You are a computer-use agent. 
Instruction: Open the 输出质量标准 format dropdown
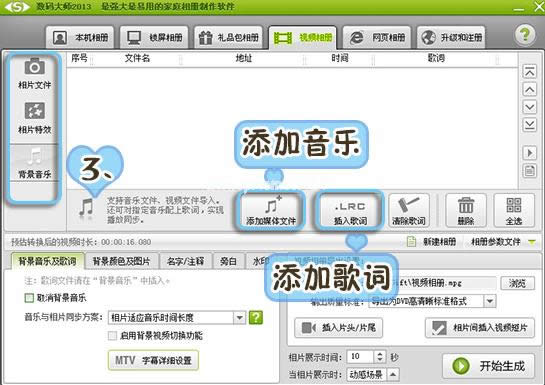(490, 301)
